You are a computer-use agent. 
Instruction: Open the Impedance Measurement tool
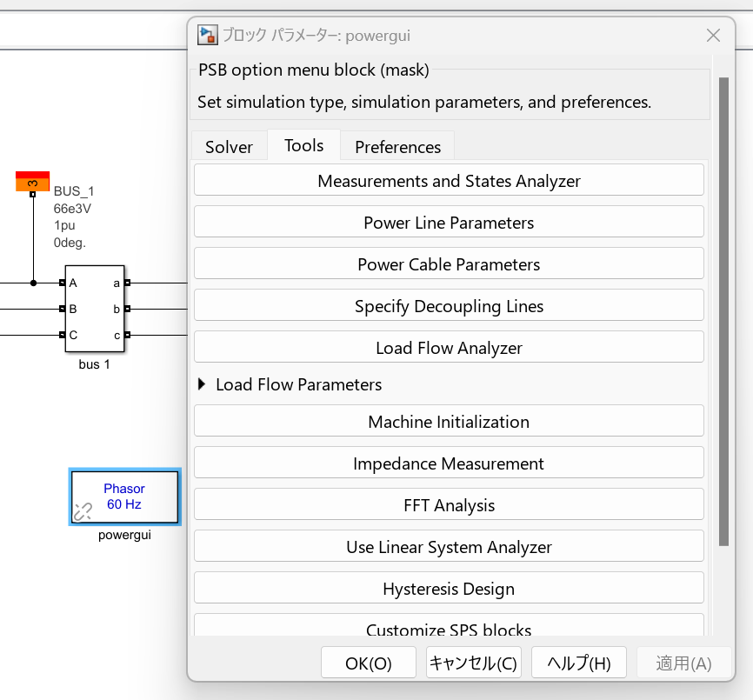tap(449, 462)
